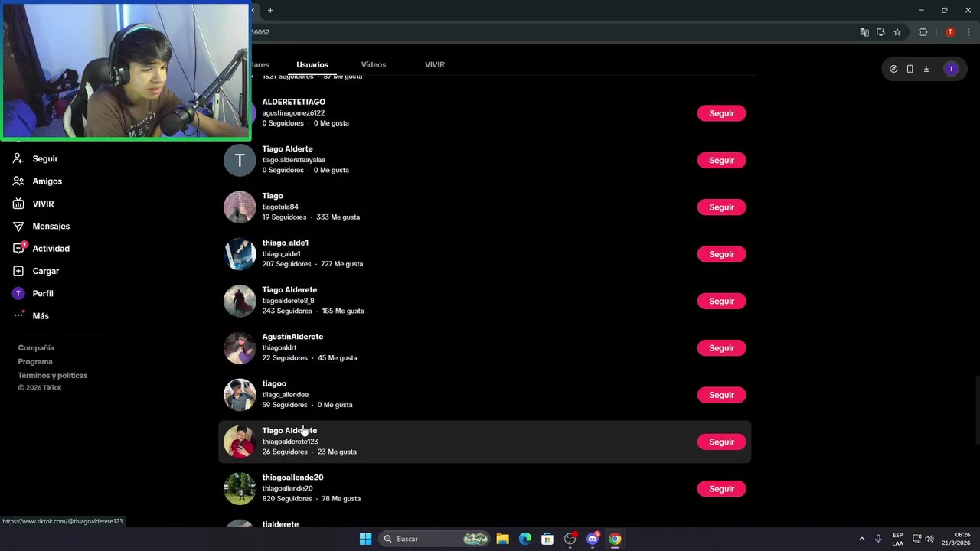
Task: Click the name tiagoo
Action: coord(274,383)
